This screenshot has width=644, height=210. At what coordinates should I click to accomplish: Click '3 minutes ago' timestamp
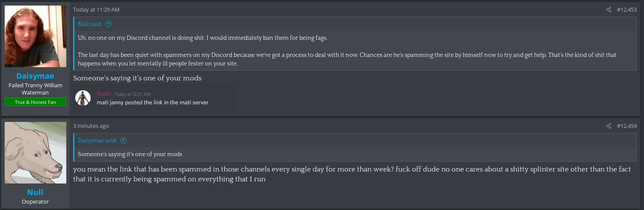91,126
